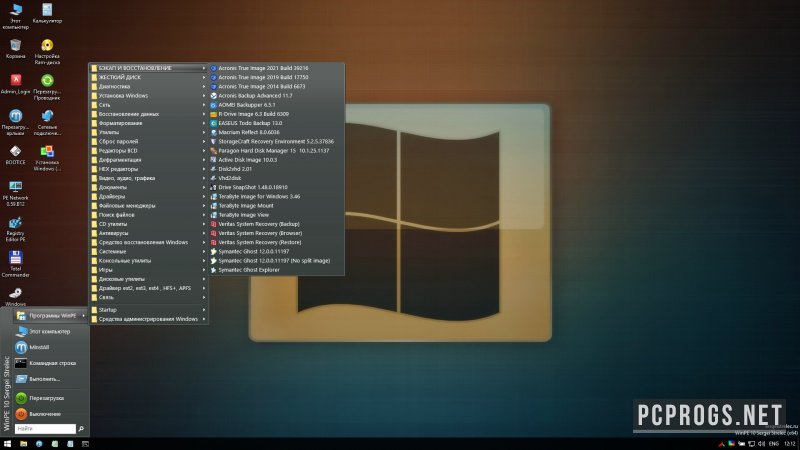800x450 pixels.
Task: Select Этот компьютер in start menu
Action: click(x=50, y=332)
